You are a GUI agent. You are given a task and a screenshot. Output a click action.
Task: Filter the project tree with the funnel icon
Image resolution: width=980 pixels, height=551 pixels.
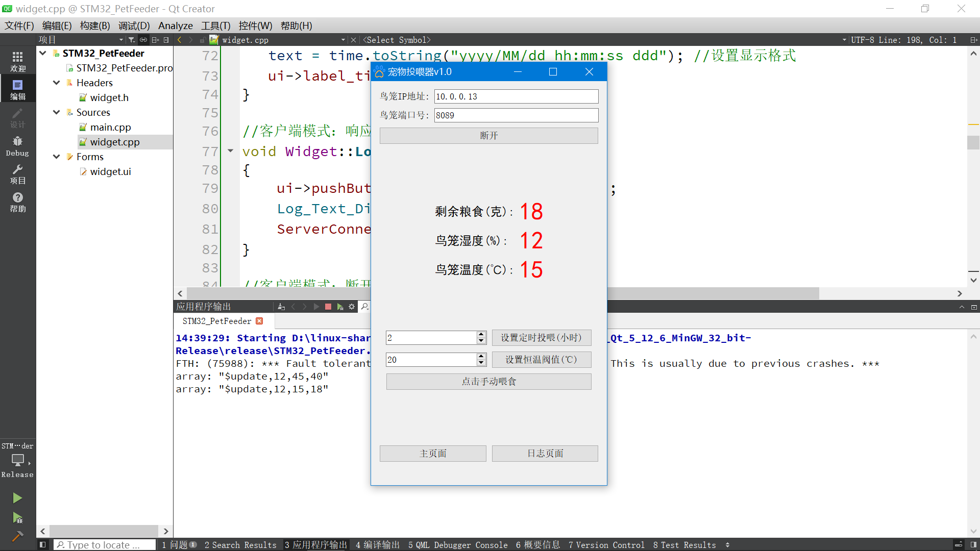131,40
